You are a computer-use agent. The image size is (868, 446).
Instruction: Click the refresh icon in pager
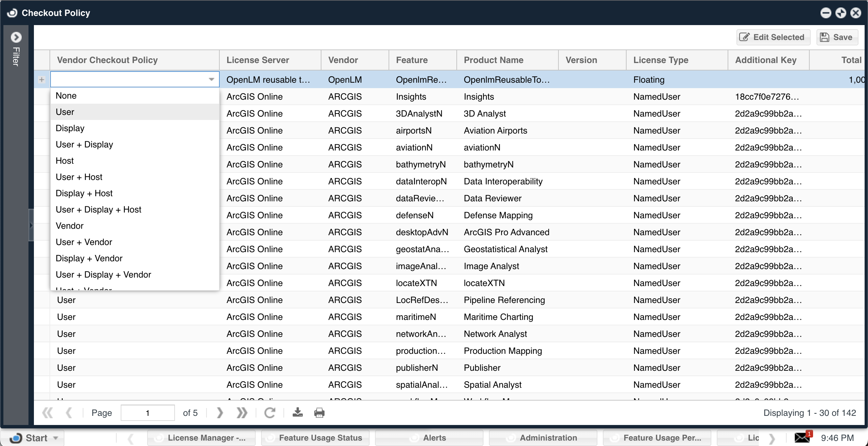[270, 412]
